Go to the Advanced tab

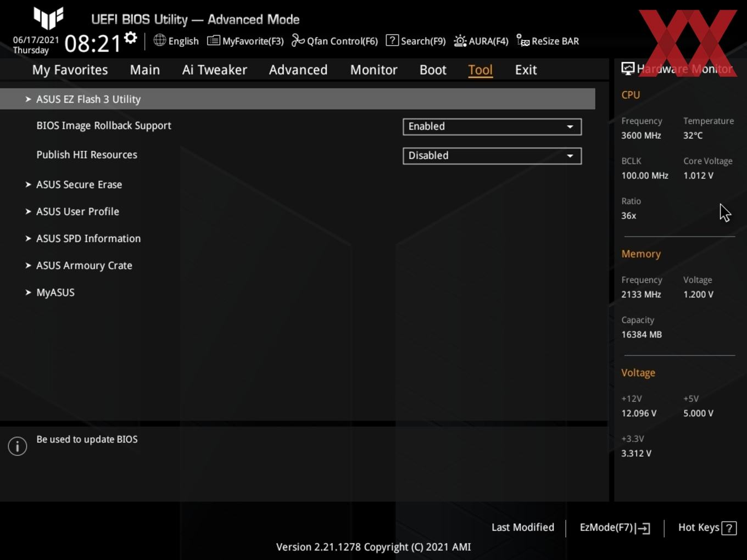(x=298, y=70)
